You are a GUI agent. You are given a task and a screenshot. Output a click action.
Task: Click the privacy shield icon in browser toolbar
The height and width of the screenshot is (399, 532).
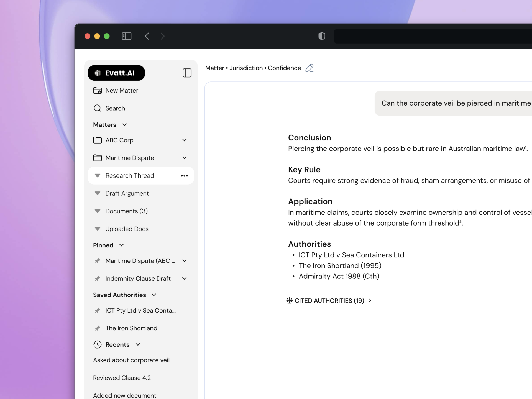tap(322, 36)
